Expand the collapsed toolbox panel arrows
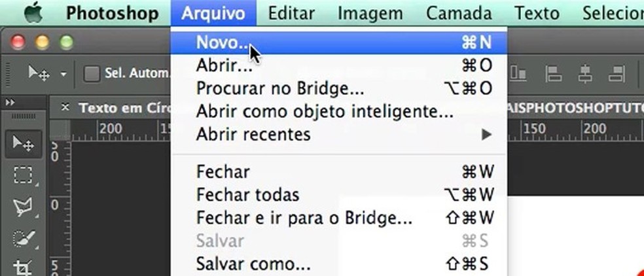This screenshot has width=644, height=276. click(11, 103)
